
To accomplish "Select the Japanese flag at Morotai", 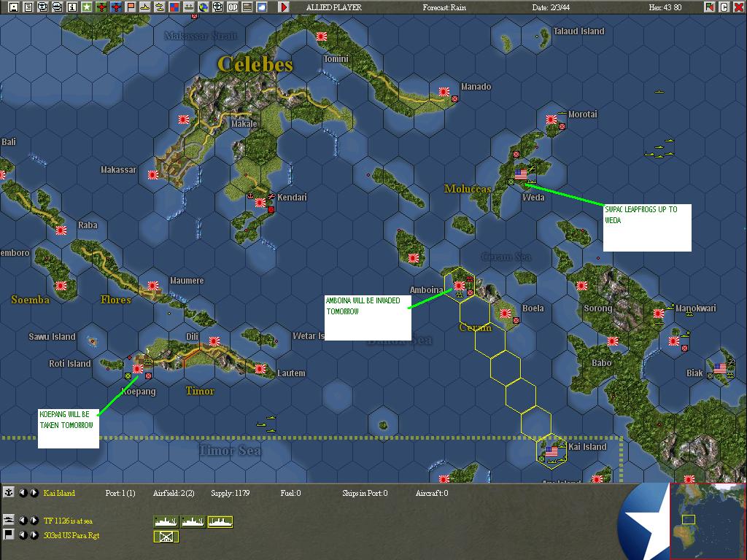I will point(551,119).
